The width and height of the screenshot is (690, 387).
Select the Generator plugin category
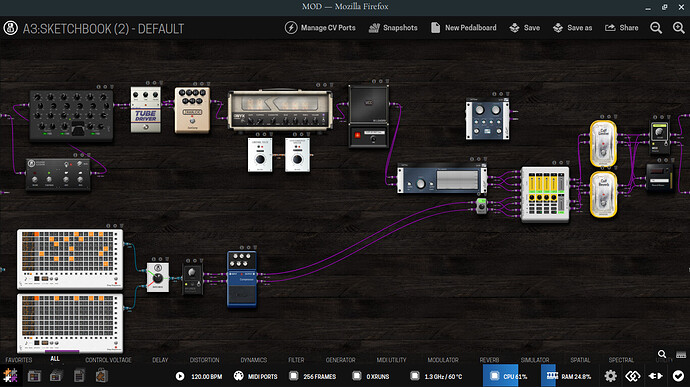[340, 360]
